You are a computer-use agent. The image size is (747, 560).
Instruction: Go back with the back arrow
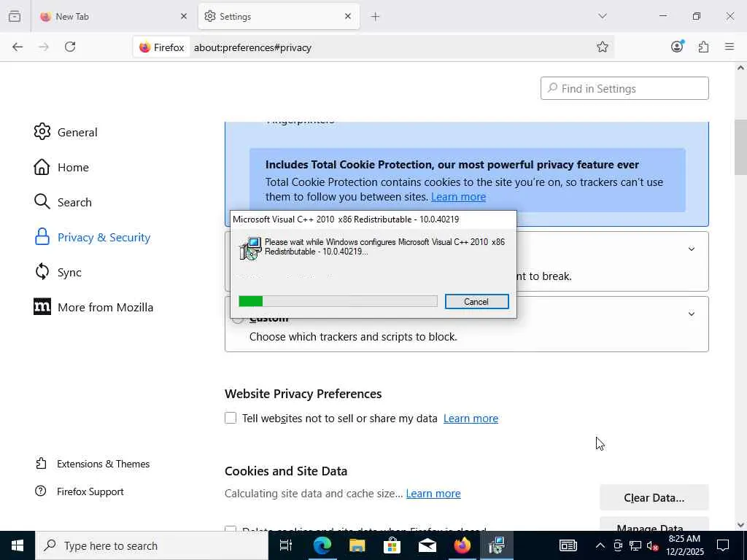pos(18,47)
